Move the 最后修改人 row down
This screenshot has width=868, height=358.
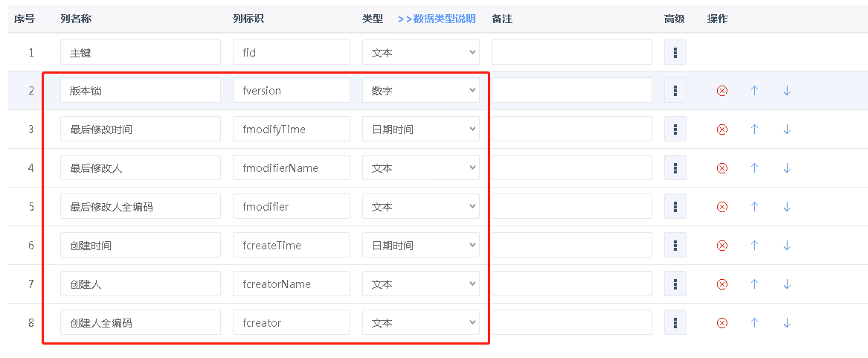coord(787,168)
